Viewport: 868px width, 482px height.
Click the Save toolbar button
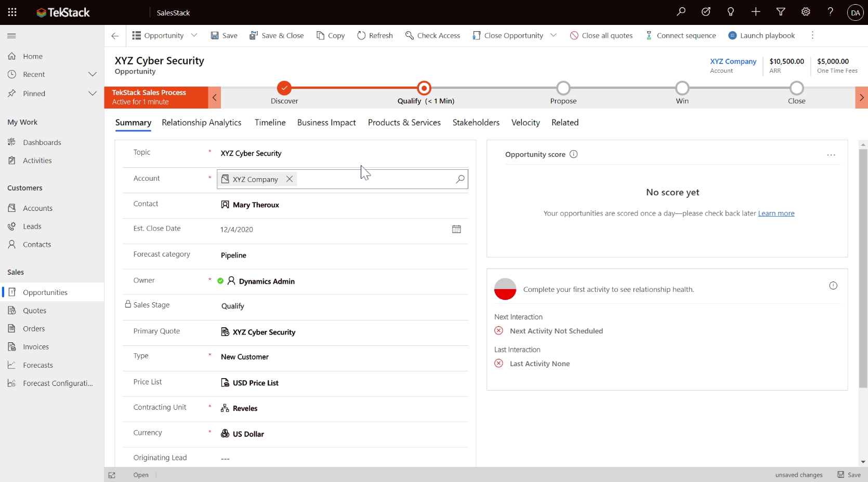[x=224, y=35]
